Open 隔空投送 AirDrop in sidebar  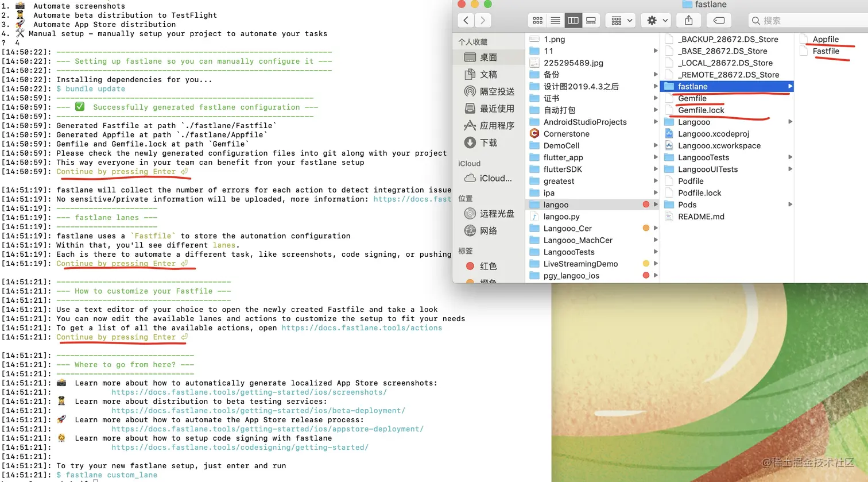(490, 91)
